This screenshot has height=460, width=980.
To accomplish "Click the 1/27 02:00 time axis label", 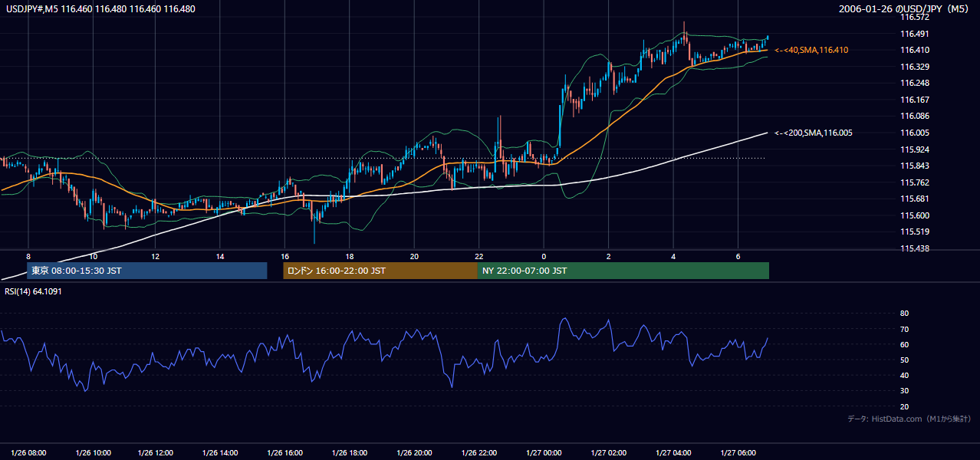I will pos(609,453).
